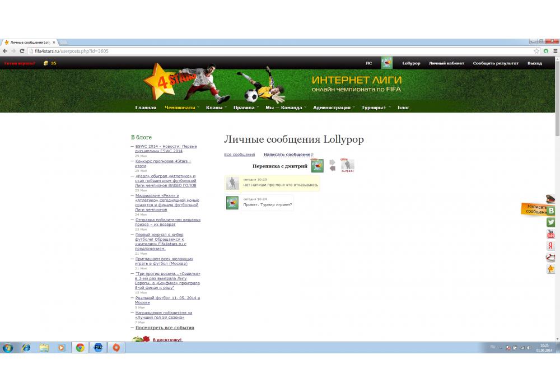Open Блог menu item
560x392 pixels.
click(403, 108)
